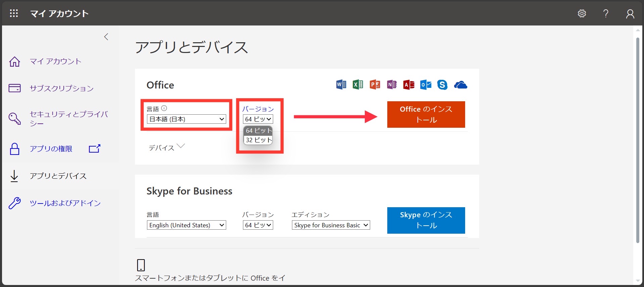
Task: Select アプリとデバイス in sidebar
Action: coord(58,176)
